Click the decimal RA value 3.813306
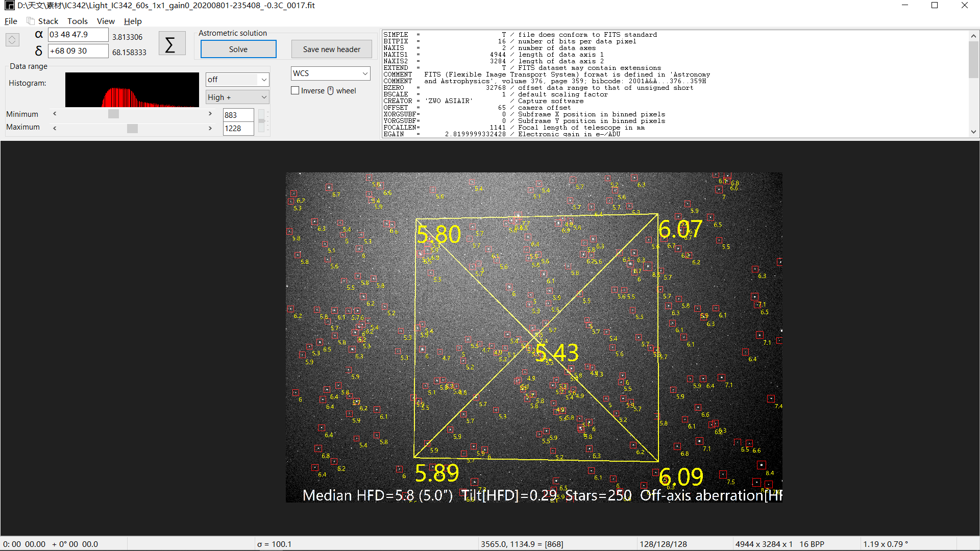 (127, 37)
